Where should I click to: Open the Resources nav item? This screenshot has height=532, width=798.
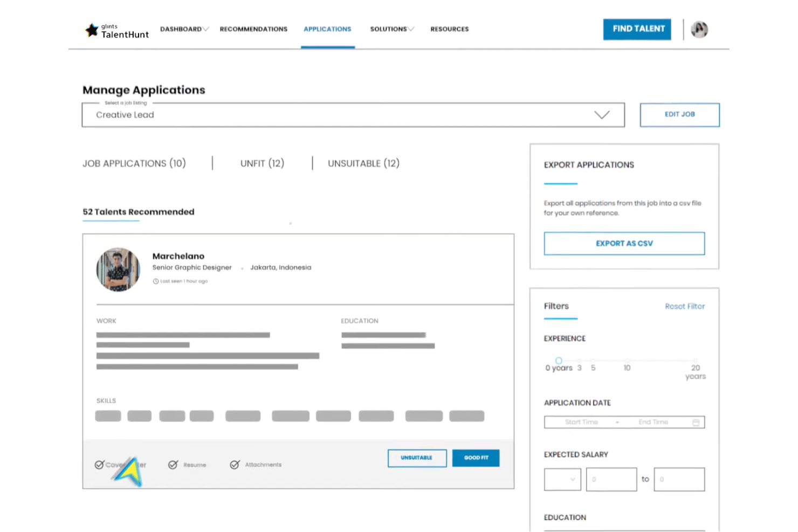pos(449,29)
